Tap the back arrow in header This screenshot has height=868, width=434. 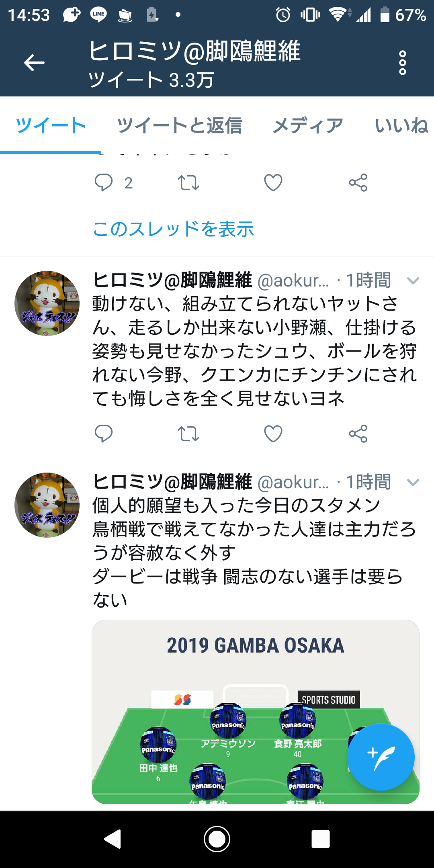click(34, 63)
